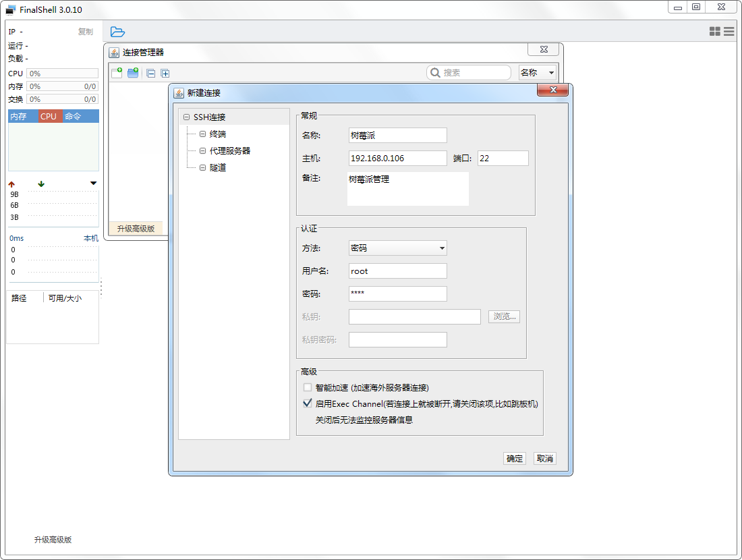Collapse the SSH连接 tree node
The width and height of the screenshot is (742, 560).
coord(187,117)
